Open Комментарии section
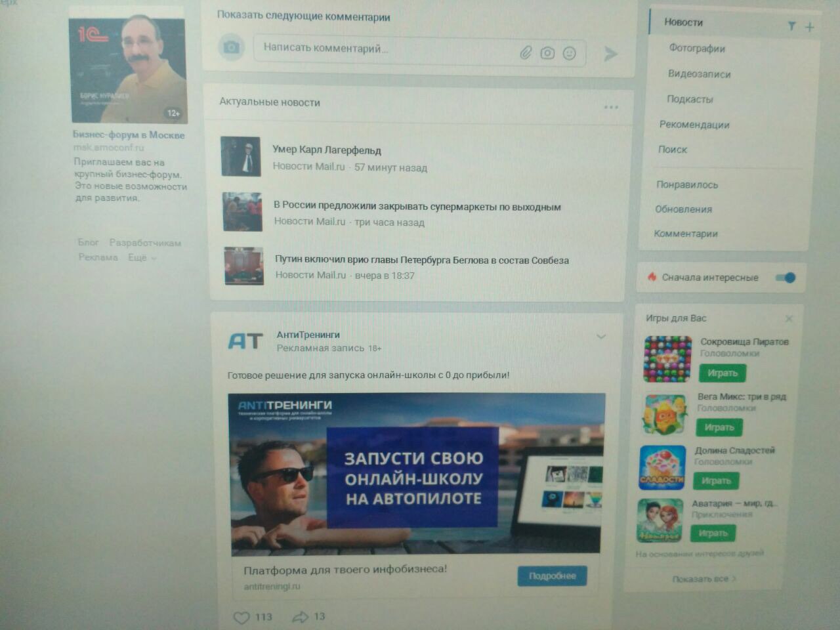The height and width of the screenshot is (630, 840). 686,234
